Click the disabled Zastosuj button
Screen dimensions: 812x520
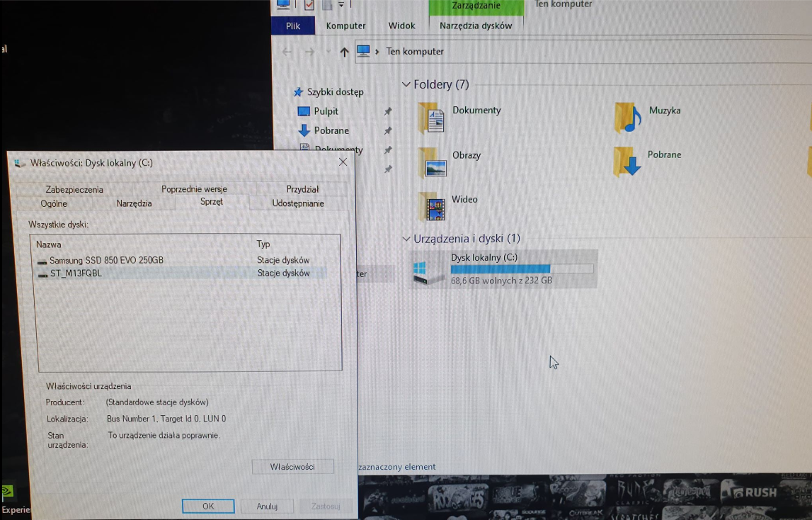coord(326,506)
